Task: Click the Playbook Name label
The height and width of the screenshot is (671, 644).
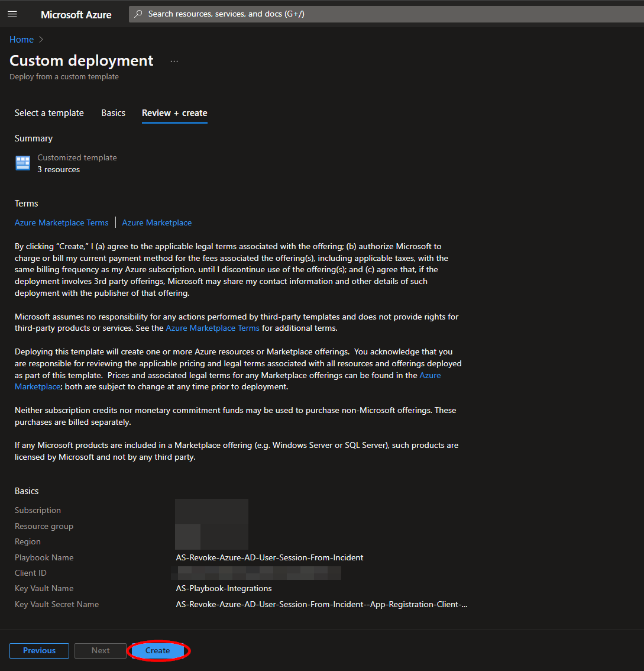Action: [x=44, y=557]
